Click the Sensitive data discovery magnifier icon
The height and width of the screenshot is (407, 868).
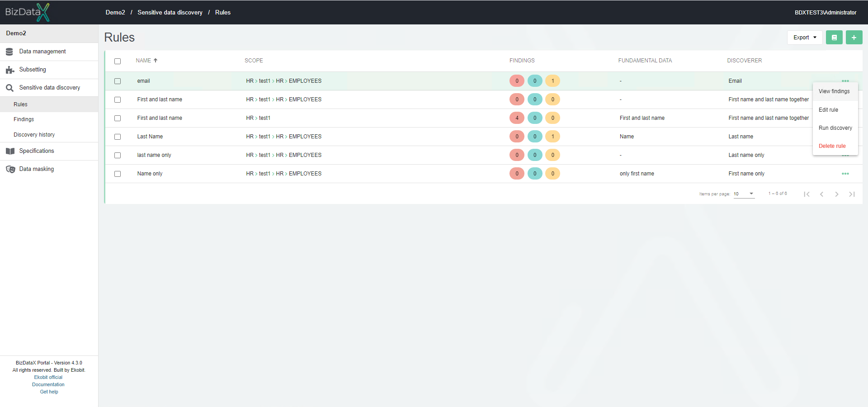tap(9, 88)
